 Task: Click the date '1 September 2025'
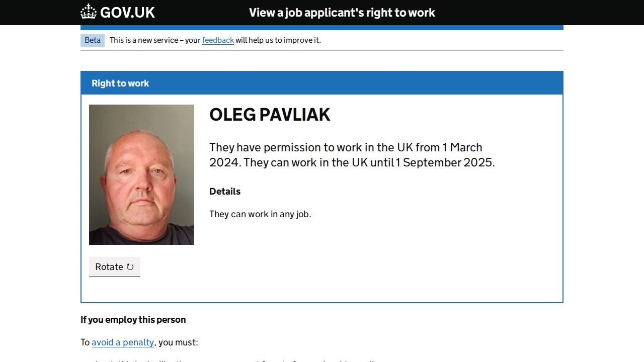click(445, 163)
